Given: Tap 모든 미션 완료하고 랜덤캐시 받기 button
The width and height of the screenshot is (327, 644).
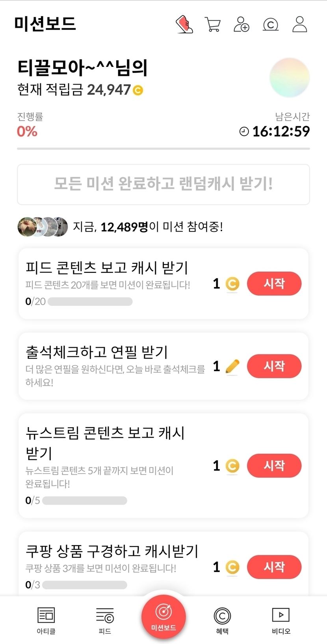Looking at the screenshot, I should (163, 184).
